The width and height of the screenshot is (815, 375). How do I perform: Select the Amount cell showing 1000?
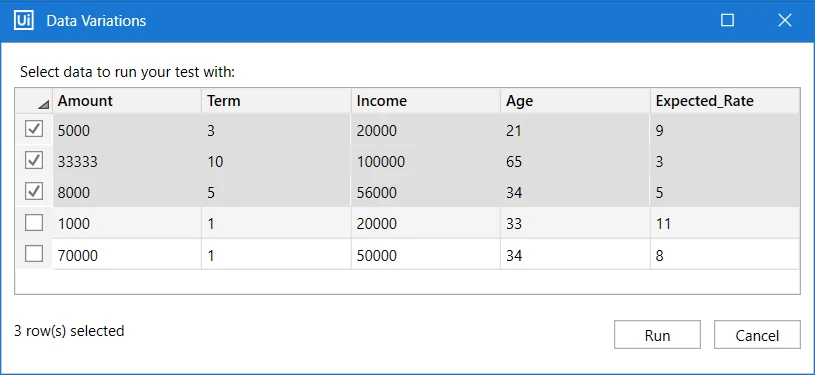tap(127, 224)
